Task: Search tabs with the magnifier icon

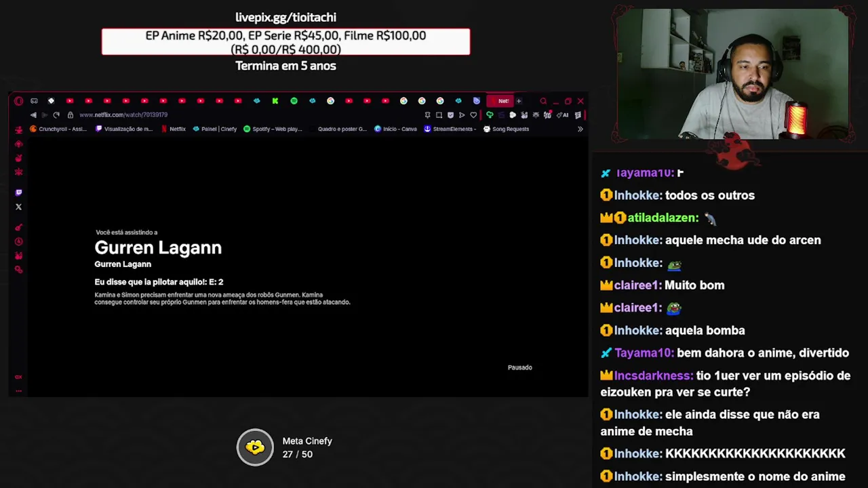Action: 543,101
